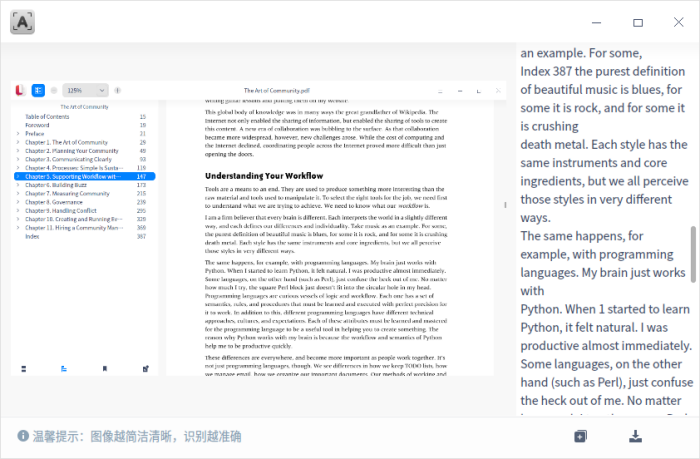Expand the Chapter 1 arrow in preview outline
Image resolution: width=700 pixels, height=459 pixels.
[18, 142]
